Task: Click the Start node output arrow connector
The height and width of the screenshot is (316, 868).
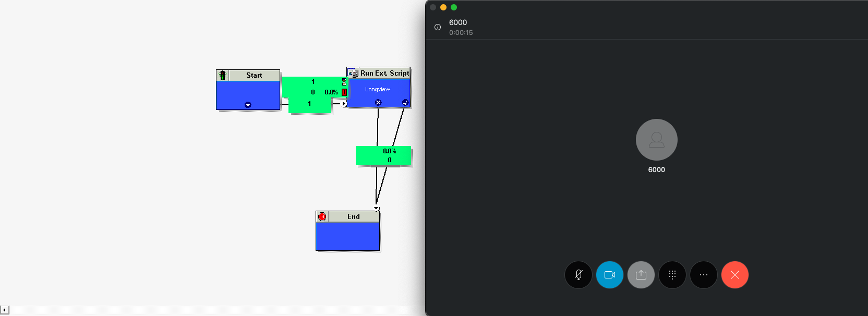Action: click(248, 105)
